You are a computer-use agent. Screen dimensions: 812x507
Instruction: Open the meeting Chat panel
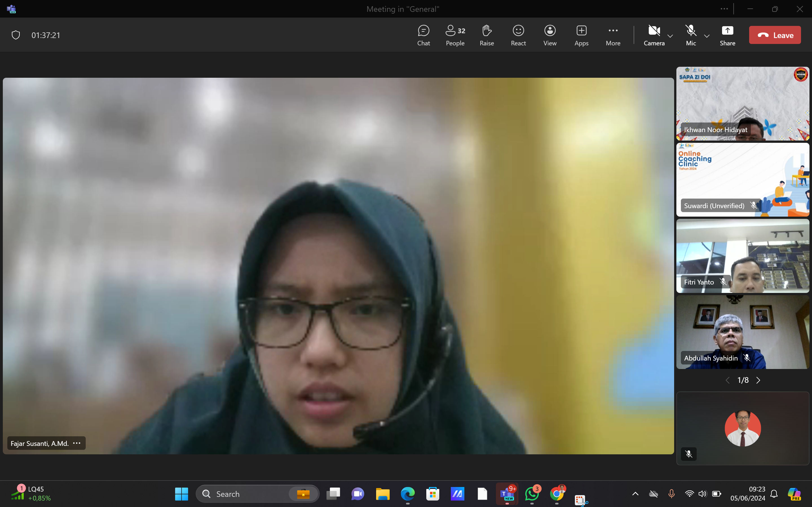[423, 35]
